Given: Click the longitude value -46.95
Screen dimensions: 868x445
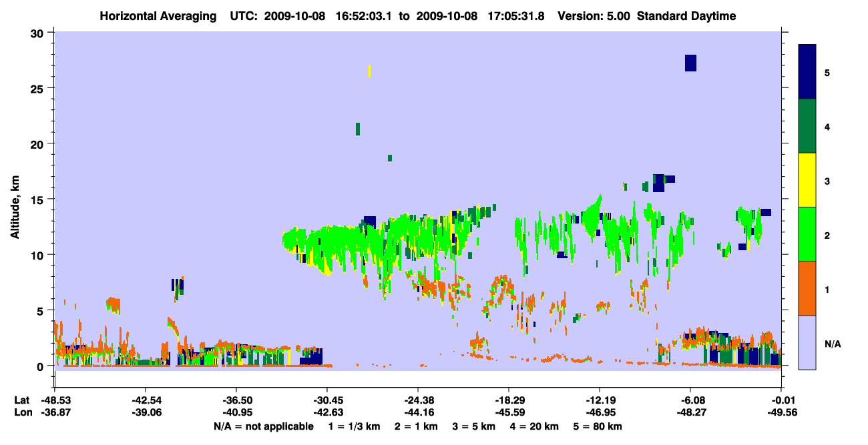Looking at the screenshot, I should click(600, 413).
